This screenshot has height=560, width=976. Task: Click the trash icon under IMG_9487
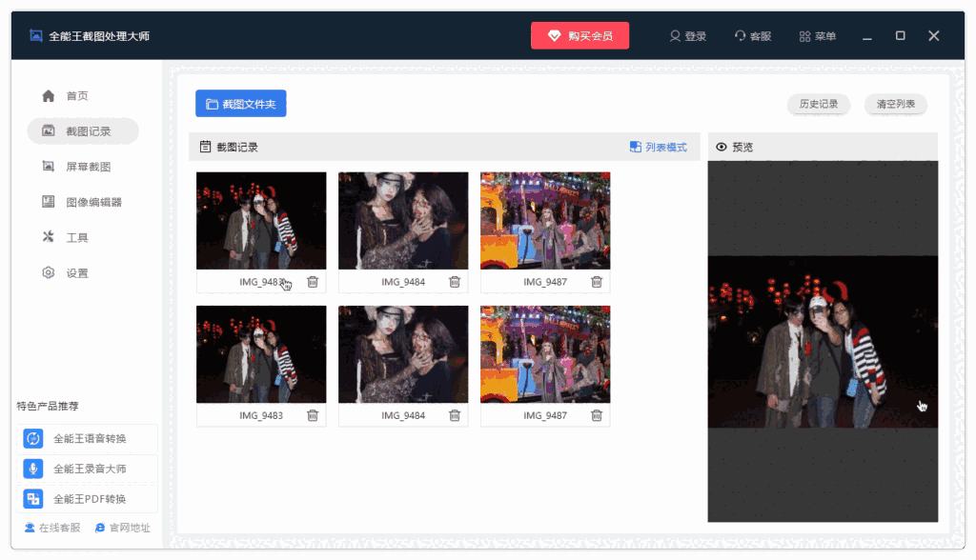tap(597, 282)
